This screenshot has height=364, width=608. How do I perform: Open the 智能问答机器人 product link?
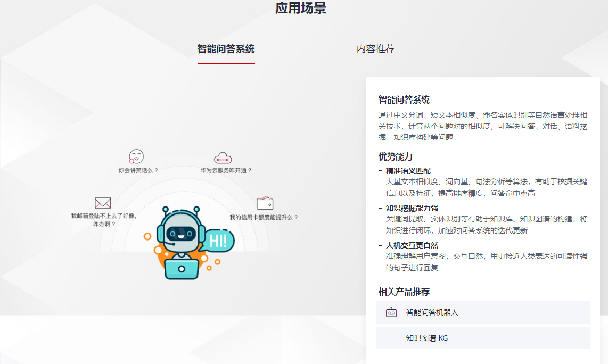pos(483,312)
